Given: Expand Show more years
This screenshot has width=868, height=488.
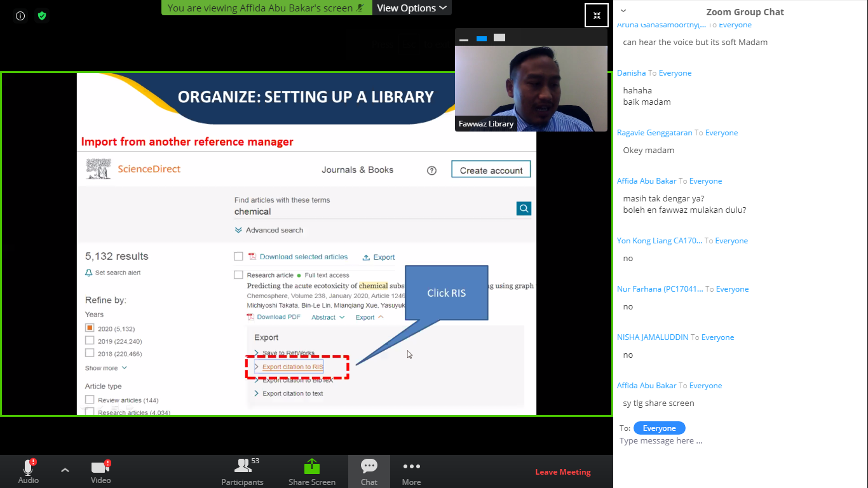Looking at the screenshot, I should tap(106, 368).
